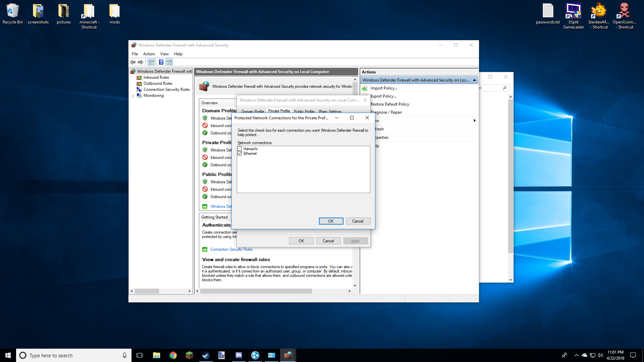644x362 pixels.
Task: Open the Action menu
Action: coord(149,54)
